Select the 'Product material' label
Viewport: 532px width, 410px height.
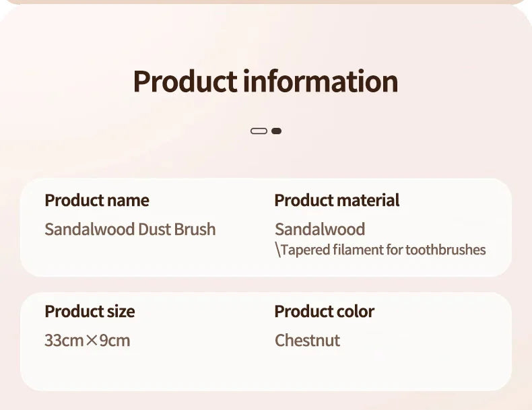(337, 201)
